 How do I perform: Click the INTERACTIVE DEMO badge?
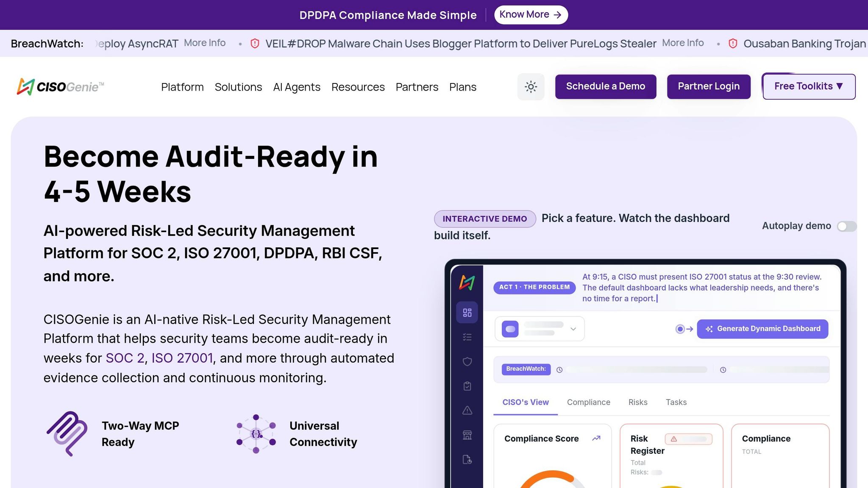[x=485, y=219]
